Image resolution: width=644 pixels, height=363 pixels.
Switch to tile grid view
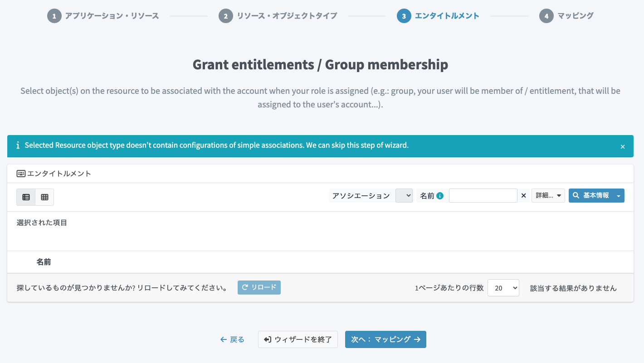click(44, 197)
